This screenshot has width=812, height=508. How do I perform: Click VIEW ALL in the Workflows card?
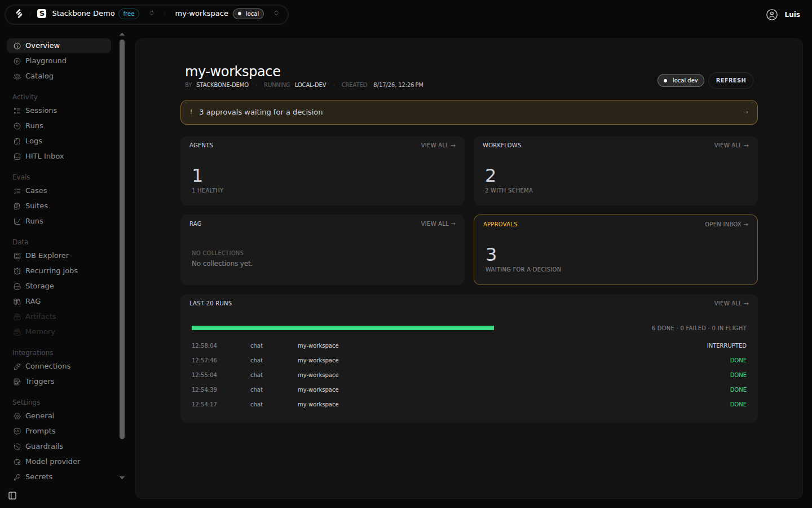(731, 145)
